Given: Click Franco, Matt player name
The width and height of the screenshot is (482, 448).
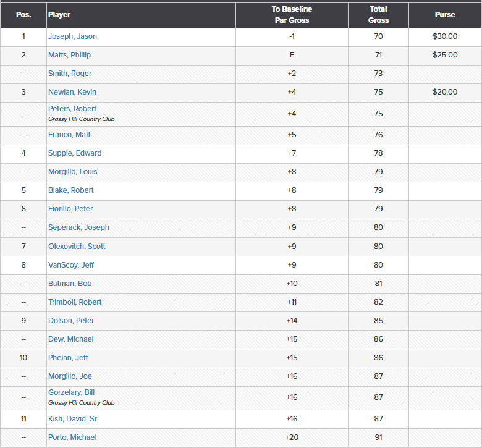Looking at the screenshot, I should point(69,135).
